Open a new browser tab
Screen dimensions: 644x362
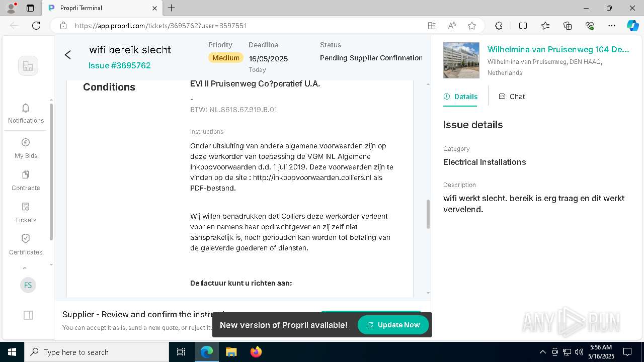(171, 8)
